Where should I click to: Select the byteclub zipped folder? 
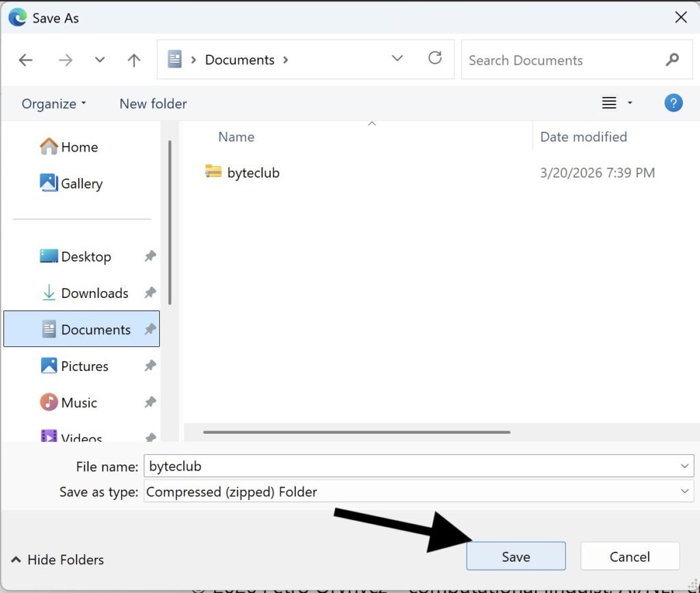253,173
